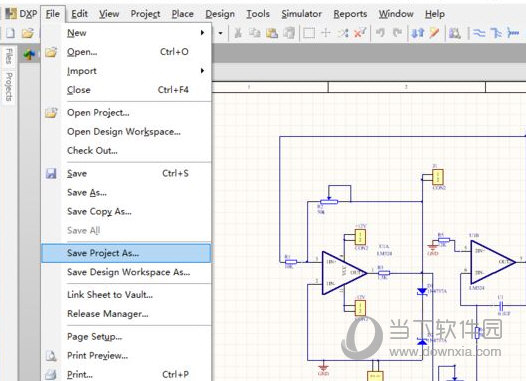The width and height of the screenshot is (526, 381).
Task: Select the Place Bus Entry tool icon
Action: 513,33
